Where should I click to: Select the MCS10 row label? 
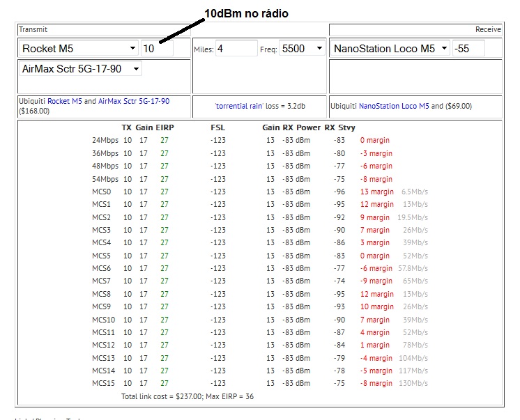click(x=103, y=320)
